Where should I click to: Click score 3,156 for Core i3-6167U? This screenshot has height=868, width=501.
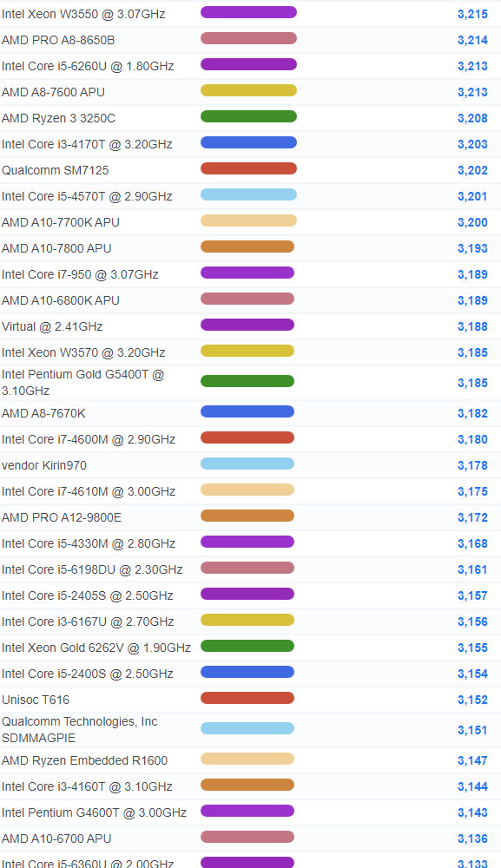pos(472,621)
